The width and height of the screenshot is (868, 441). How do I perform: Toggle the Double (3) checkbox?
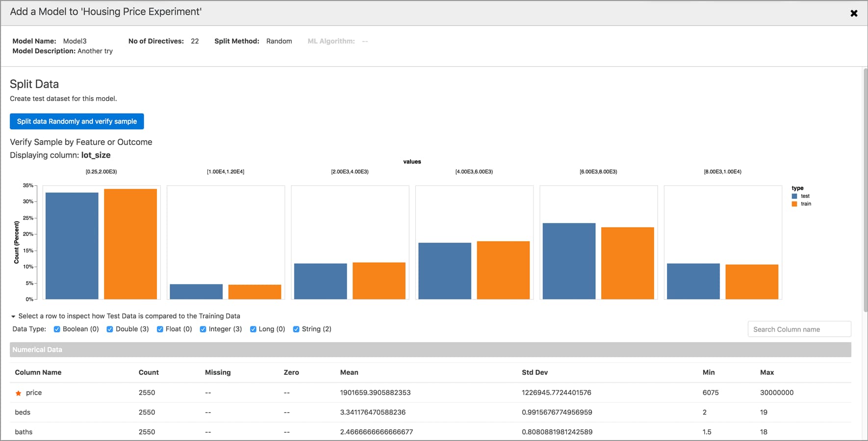110,329
